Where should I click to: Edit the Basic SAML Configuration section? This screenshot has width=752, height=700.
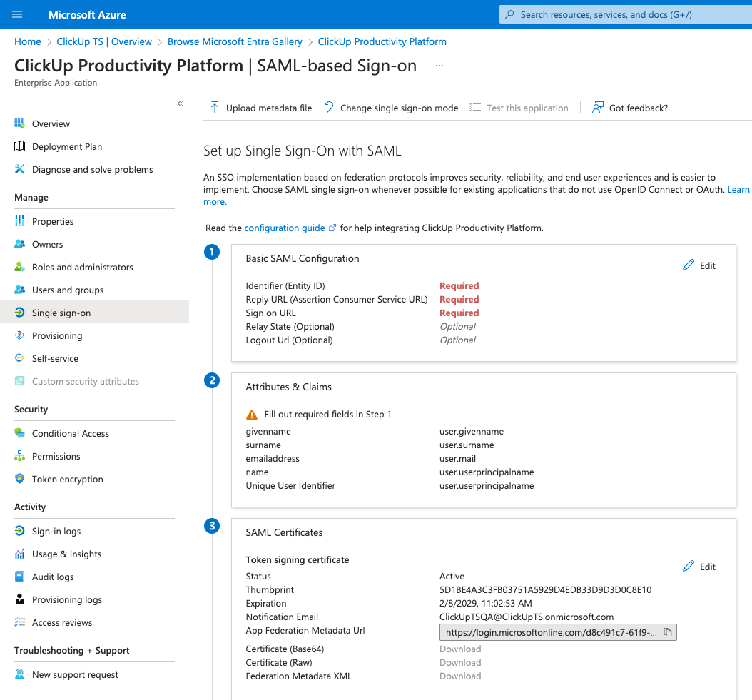point(698,265)
